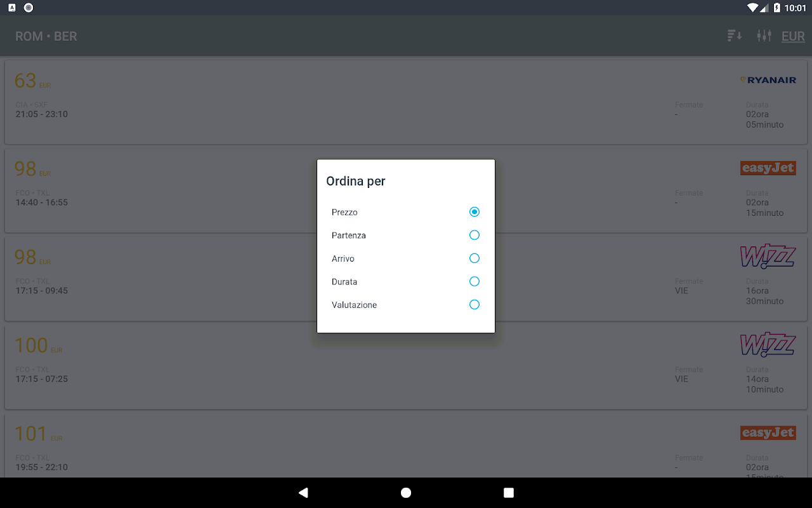The height and width of the screenshot is (508, 812).
Task: Tap the 100 EUR price
Action: 39,345
